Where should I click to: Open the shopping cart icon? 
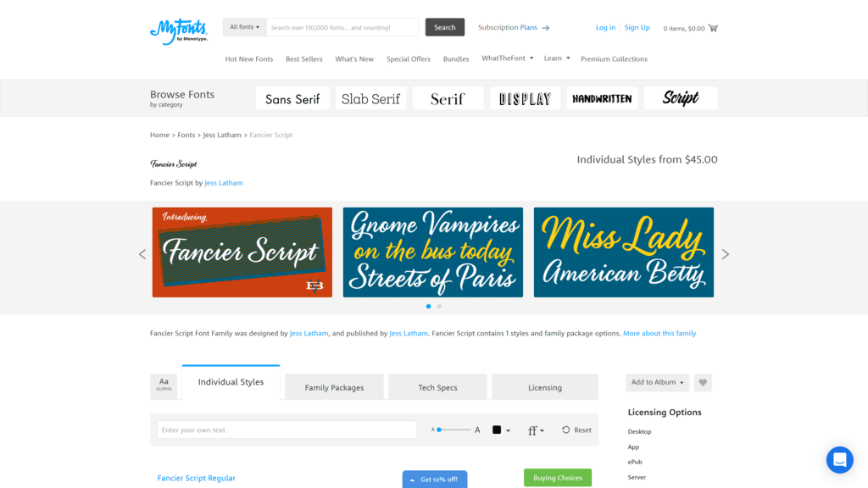[713, 28]
